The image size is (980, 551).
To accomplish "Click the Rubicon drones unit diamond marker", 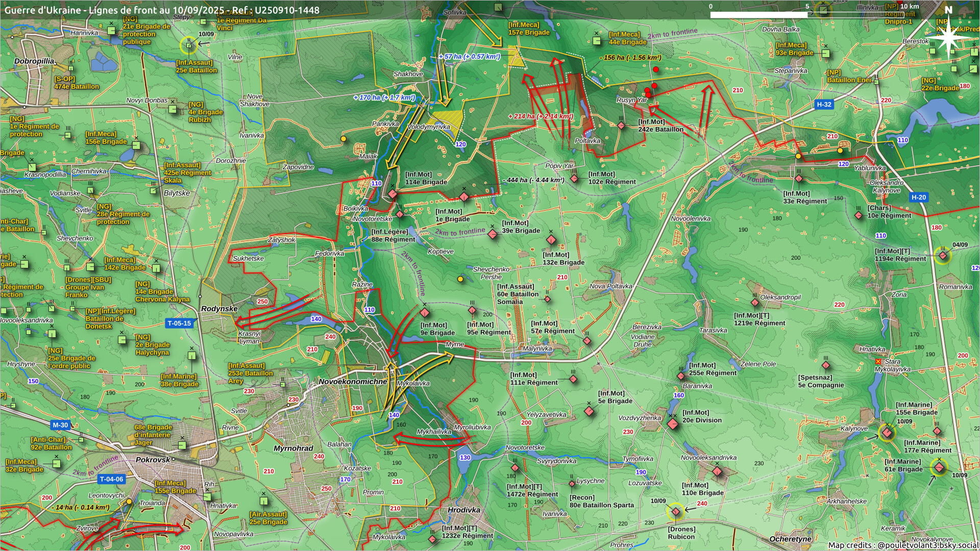I will click(x=675, y=511).
